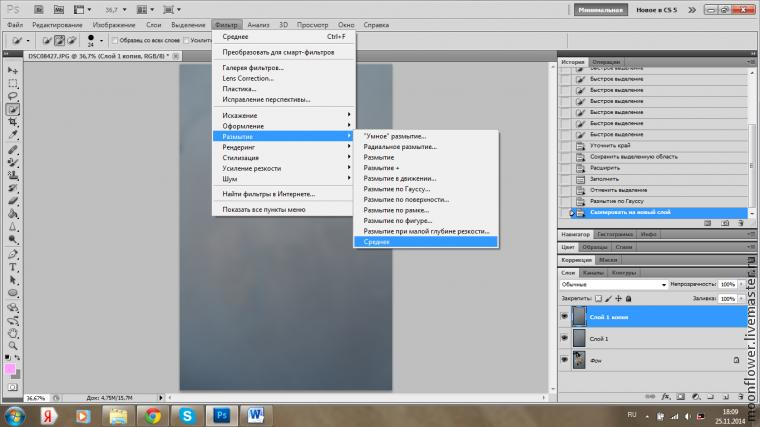
Task: Select the History Brush tool
Action: click(13, 188)
